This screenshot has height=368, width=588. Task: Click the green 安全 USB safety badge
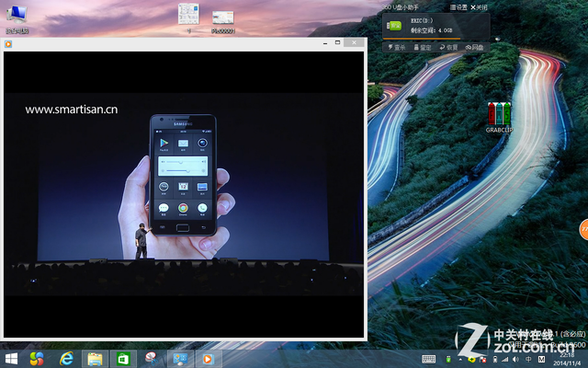click(394, 26)
